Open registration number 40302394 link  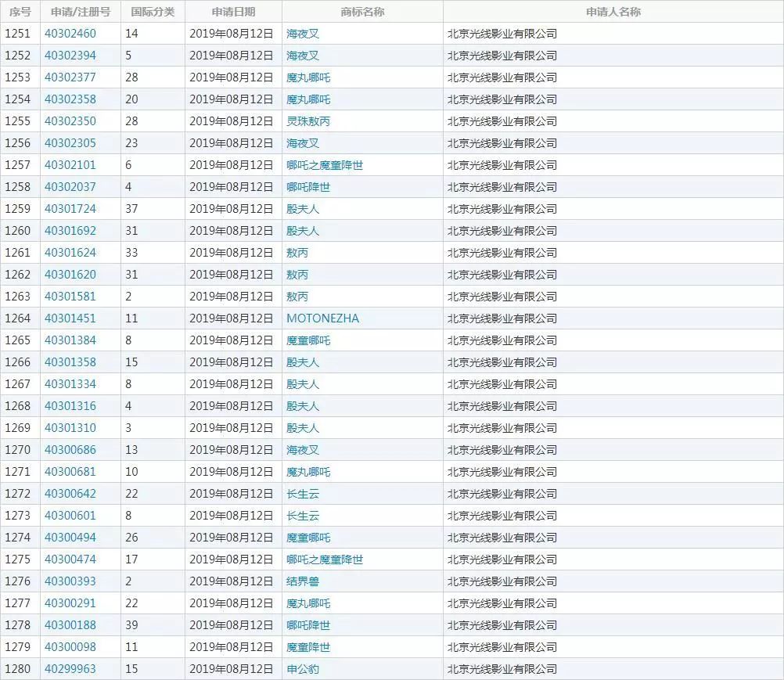[x=70, y=56]
